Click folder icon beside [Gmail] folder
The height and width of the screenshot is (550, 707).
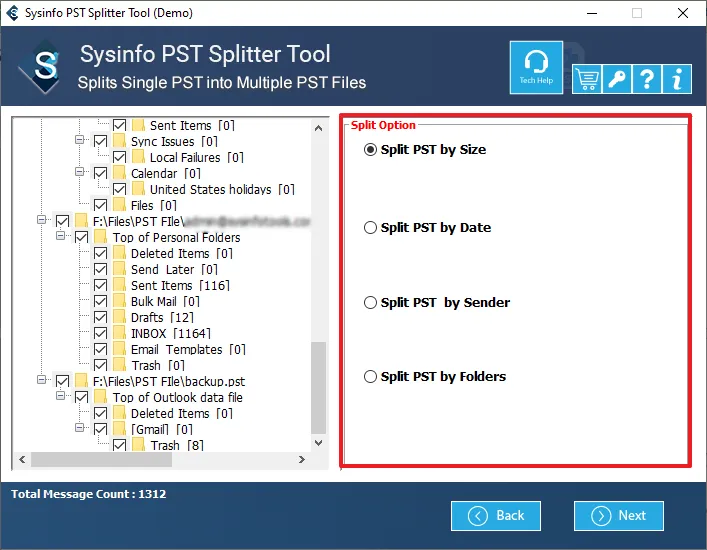pyautogui.click(x=119, y=429)
